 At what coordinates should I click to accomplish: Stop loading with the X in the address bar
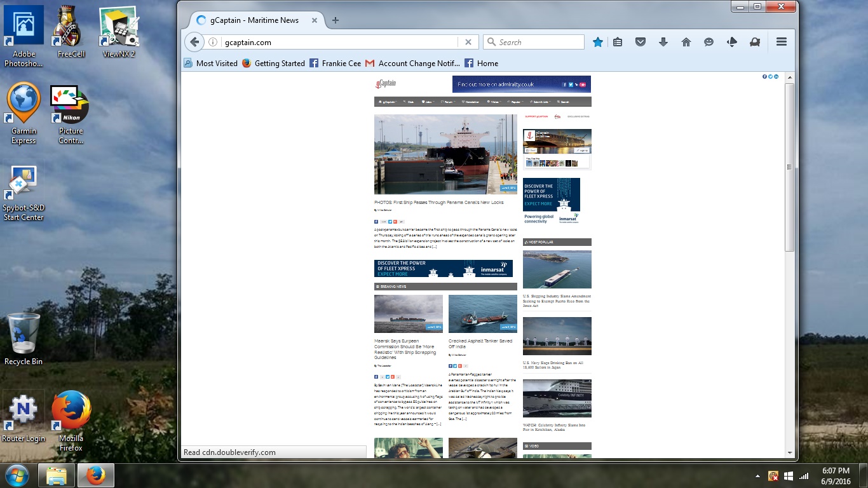point(468,42)
